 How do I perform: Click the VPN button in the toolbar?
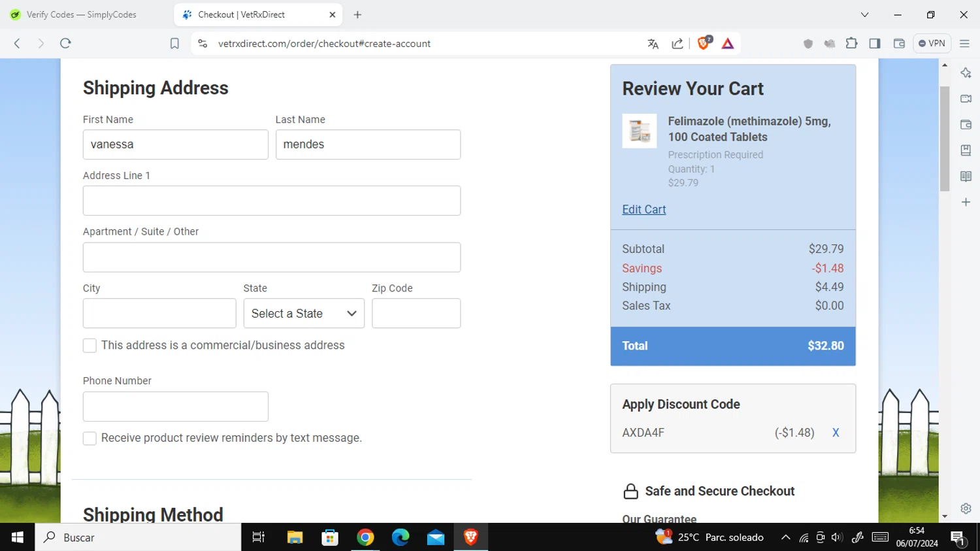932,44
